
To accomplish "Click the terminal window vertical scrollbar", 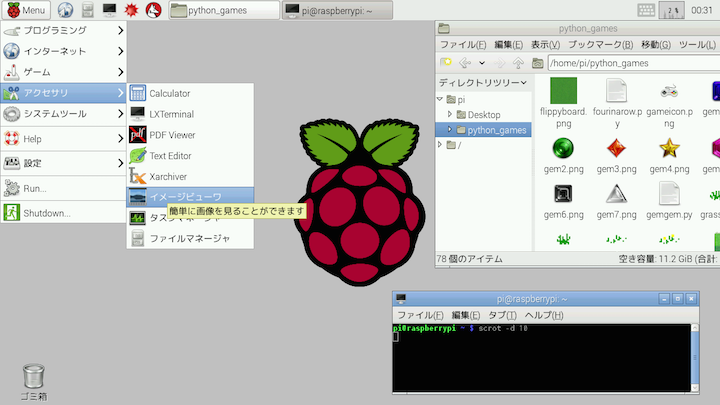I will tap(695, 358).
